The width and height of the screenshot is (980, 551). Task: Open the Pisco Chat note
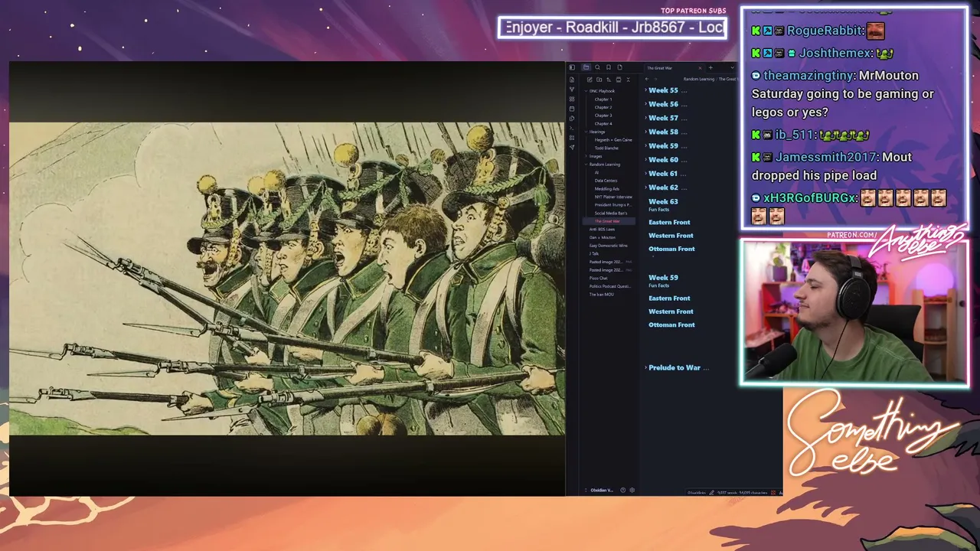tap(598, 278)
